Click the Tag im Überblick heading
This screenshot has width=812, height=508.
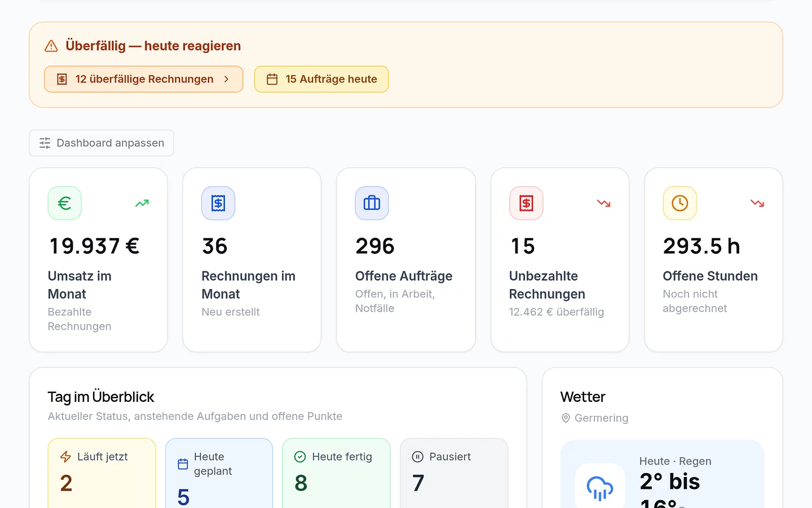coord(101,397)
